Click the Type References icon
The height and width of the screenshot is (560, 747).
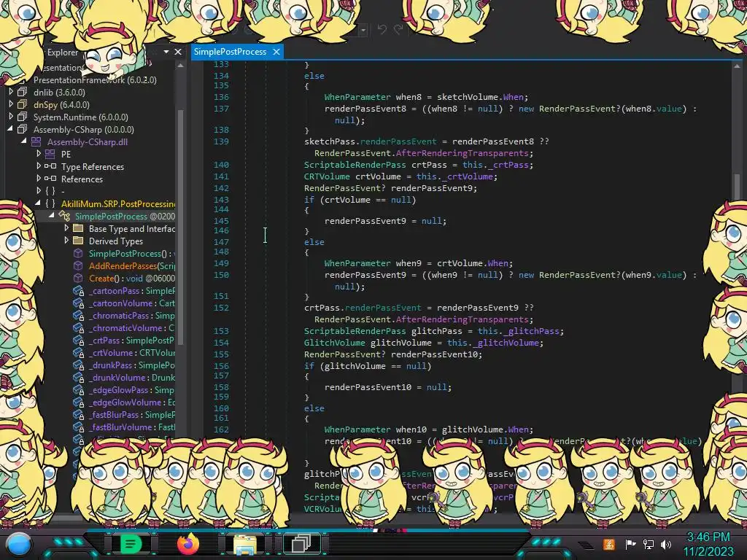click(x=50, y=166)
